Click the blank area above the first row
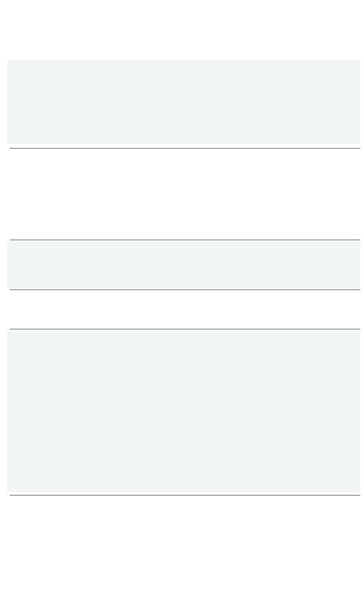Image resolution: width=364 pixels, height=599 pixels. pos(182,30)
